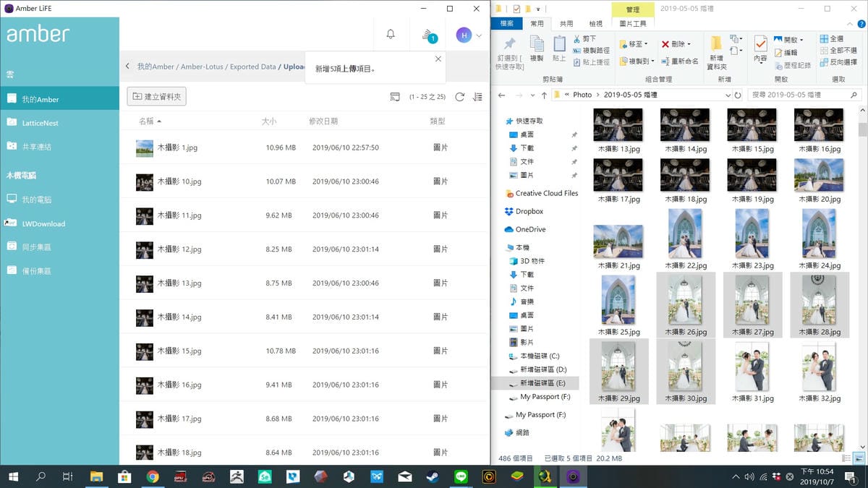Viewport: 868px width, 488px height.
Task: Click 全部不選 in Explorer ribbon
Action: tap(838, 51)
